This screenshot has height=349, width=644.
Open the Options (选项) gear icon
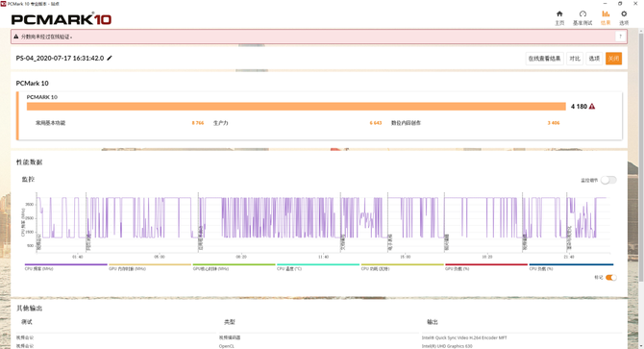click(x=624, y=14)
